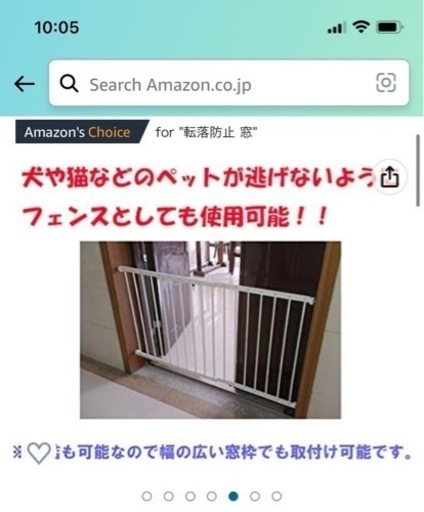Image resolution: width=424 pixels, height=512 pixels.
Task: Tap the Wi-Fi status icon
Action: (x=361, y=26)
